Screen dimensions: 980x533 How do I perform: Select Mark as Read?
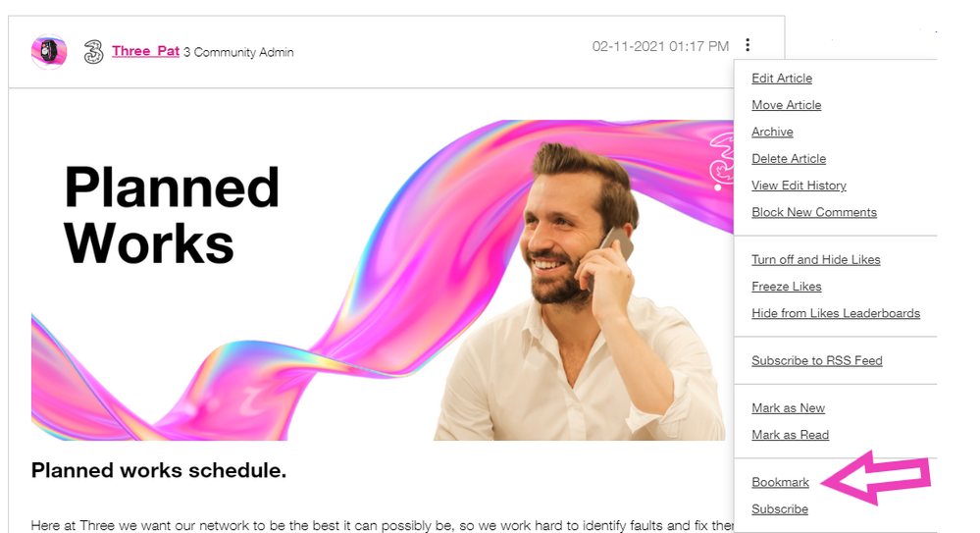pos(790,436)
